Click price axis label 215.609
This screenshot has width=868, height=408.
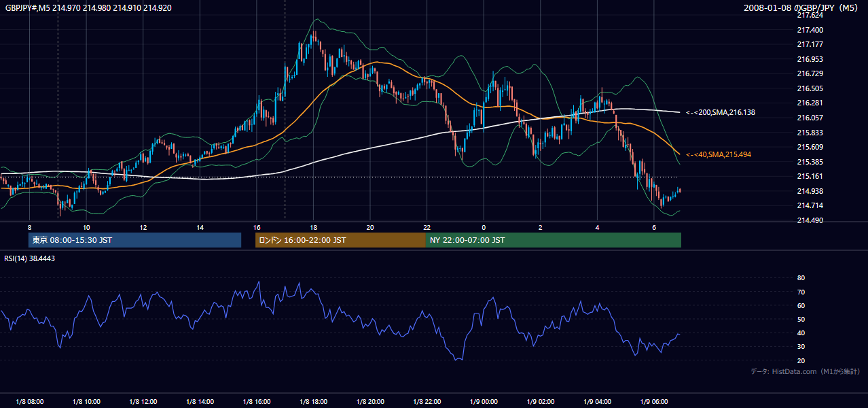pos(810,147)
